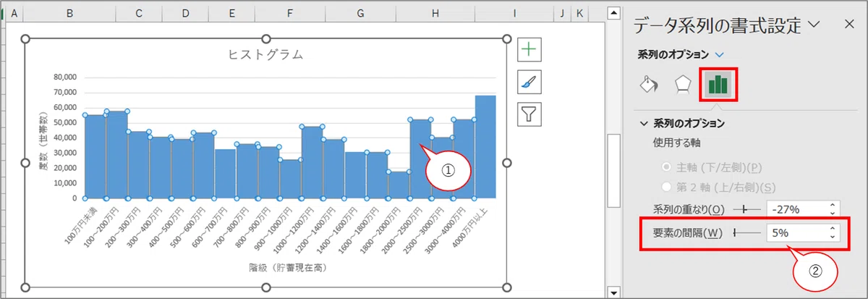Decrease 要素の間隔 with the down spinner
This screenshot has width=868, height=299.
[833, 237]
